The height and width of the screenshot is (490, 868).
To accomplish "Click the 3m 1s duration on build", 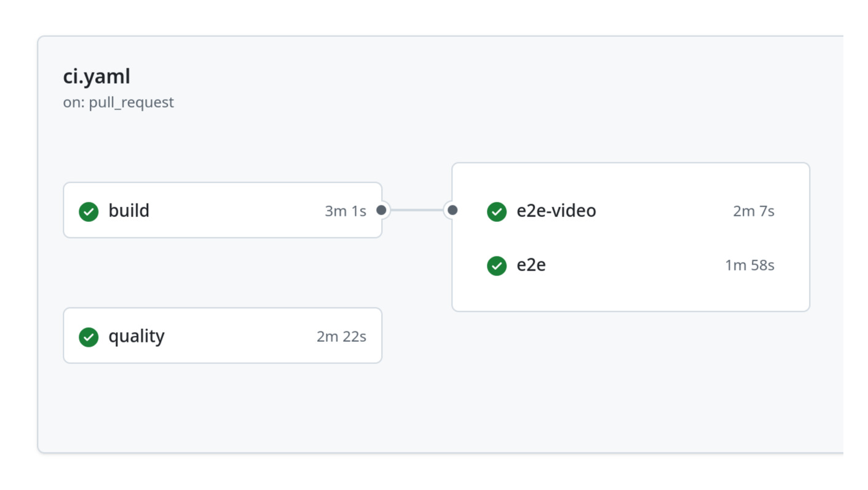I will coord(344,211).
